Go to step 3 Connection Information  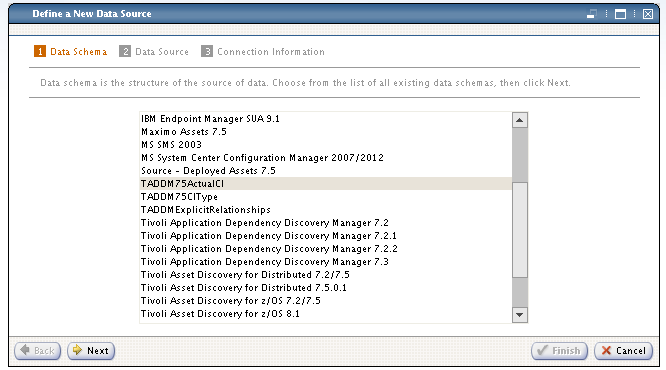click(x=263, y=52)
